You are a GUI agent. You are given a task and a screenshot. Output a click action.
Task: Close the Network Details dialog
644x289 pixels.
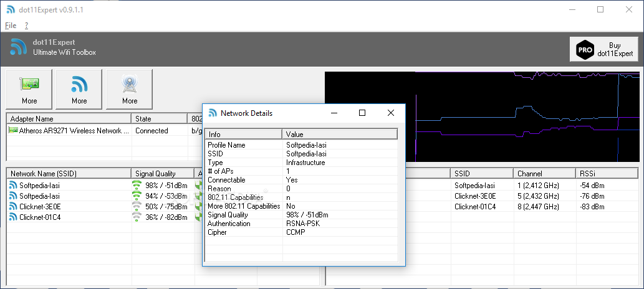click(391, 113)
